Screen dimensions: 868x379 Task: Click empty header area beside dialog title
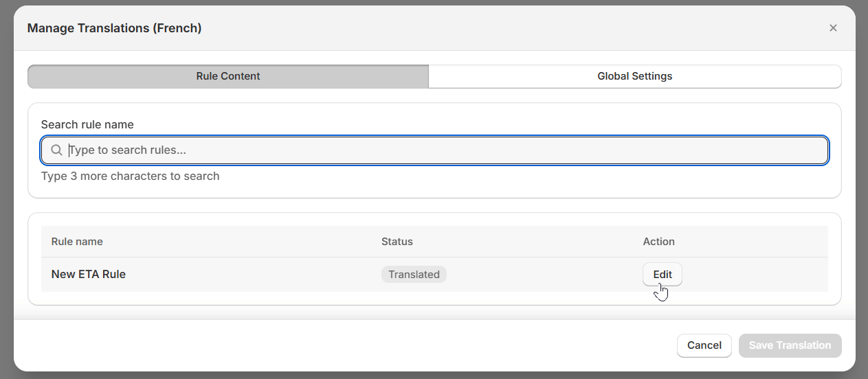pos(481,28)
